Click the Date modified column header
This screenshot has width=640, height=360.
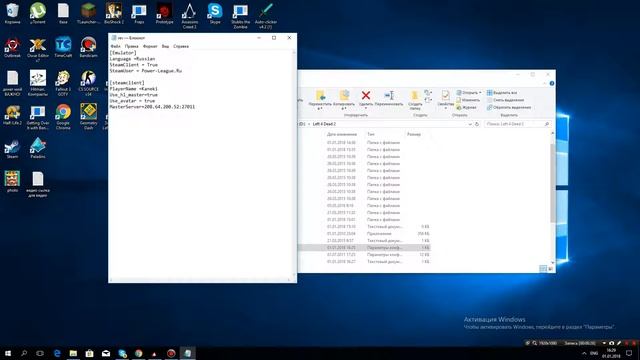pos(342,134)
